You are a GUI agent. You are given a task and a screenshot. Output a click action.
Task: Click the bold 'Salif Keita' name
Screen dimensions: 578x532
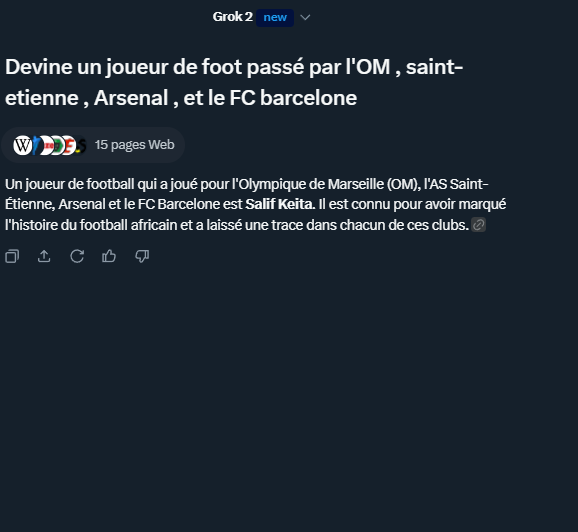coord(280,204)
